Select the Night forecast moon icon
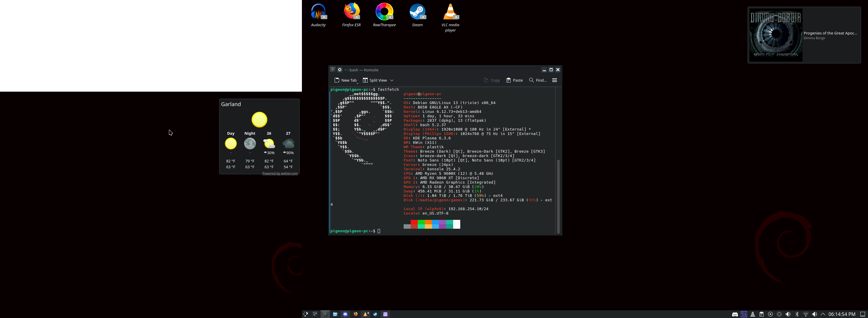Image resolution: width=868 pixels, height=318 pixels. [x=250, y=144]
